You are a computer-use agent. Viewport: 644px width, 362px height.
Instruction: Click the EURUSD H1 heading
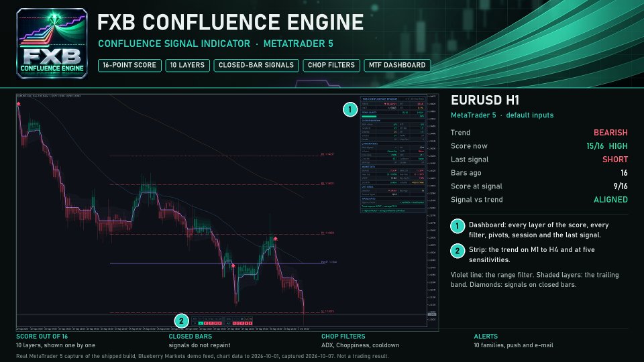pos(485,100)
